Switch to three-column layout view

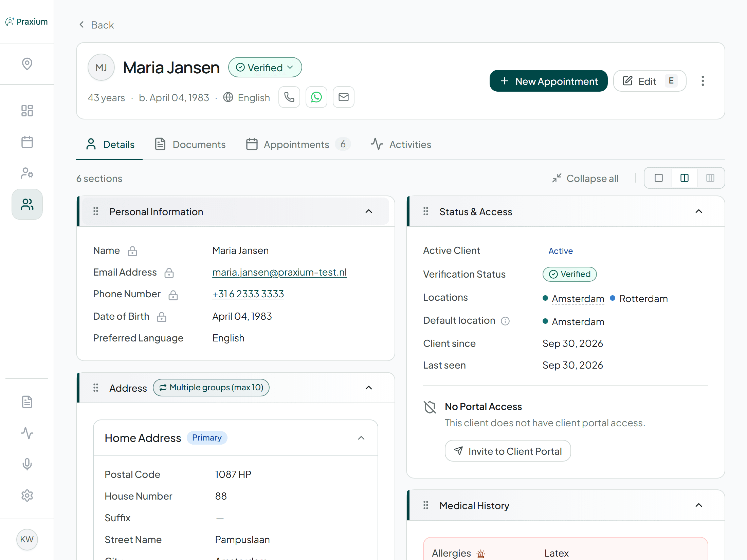pos(710,178)
